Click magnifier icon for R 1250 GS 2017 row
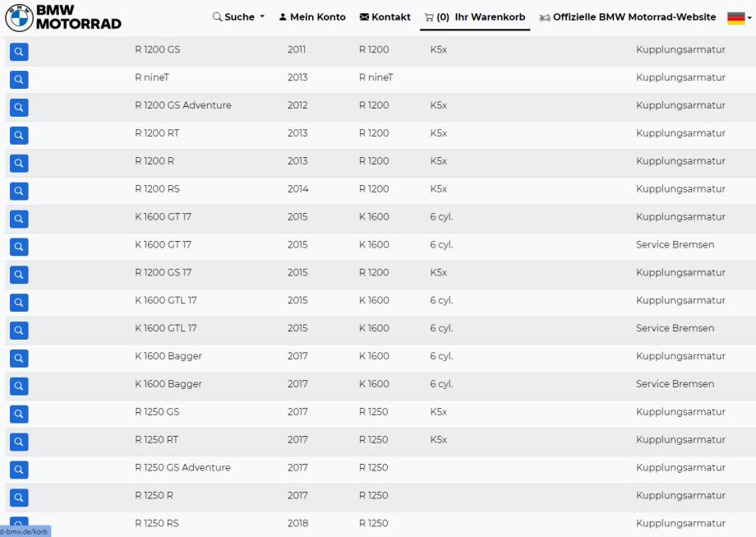 (19, 414)
